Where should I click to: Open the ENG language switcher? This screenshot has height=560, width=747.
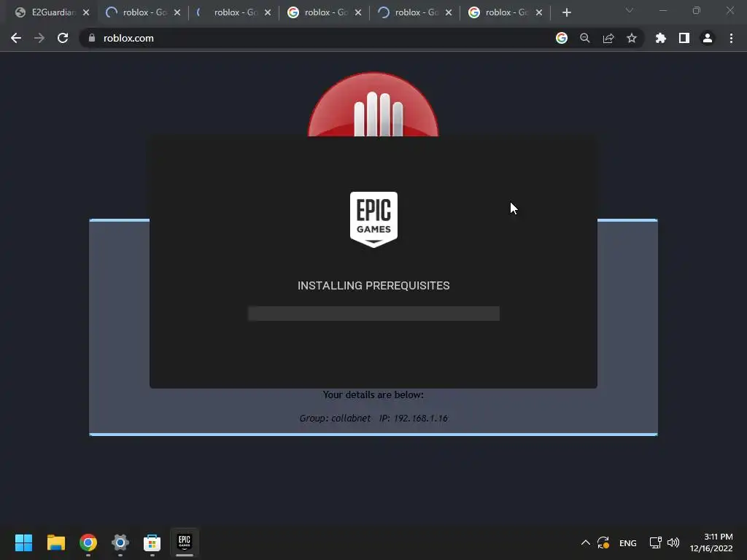click(628, 542)
